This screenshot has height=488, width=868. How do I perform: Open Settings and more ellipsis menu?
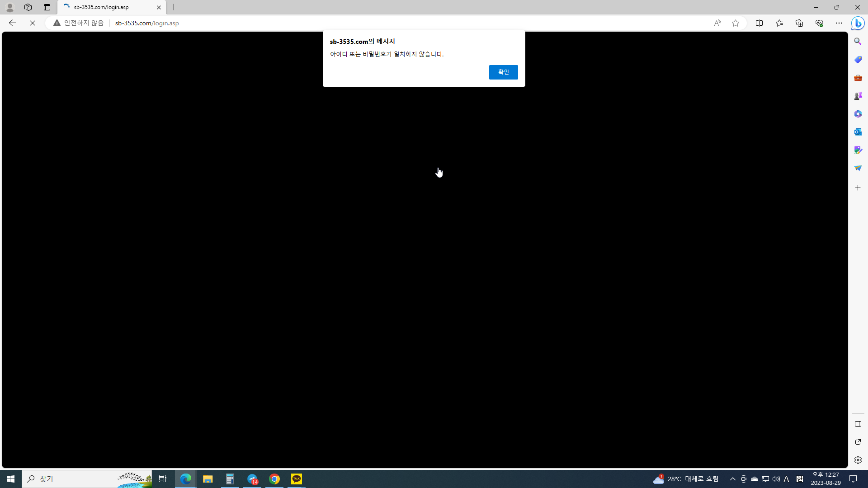839,23
